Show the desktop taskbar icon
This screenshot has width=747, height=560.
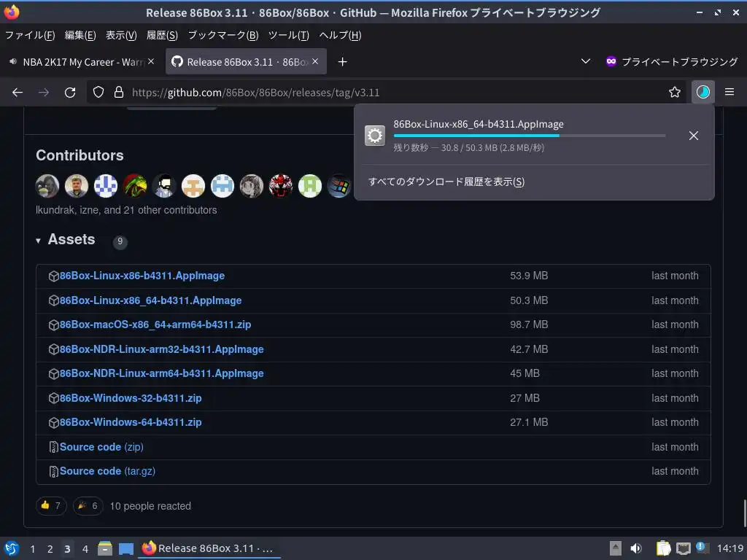125,548
